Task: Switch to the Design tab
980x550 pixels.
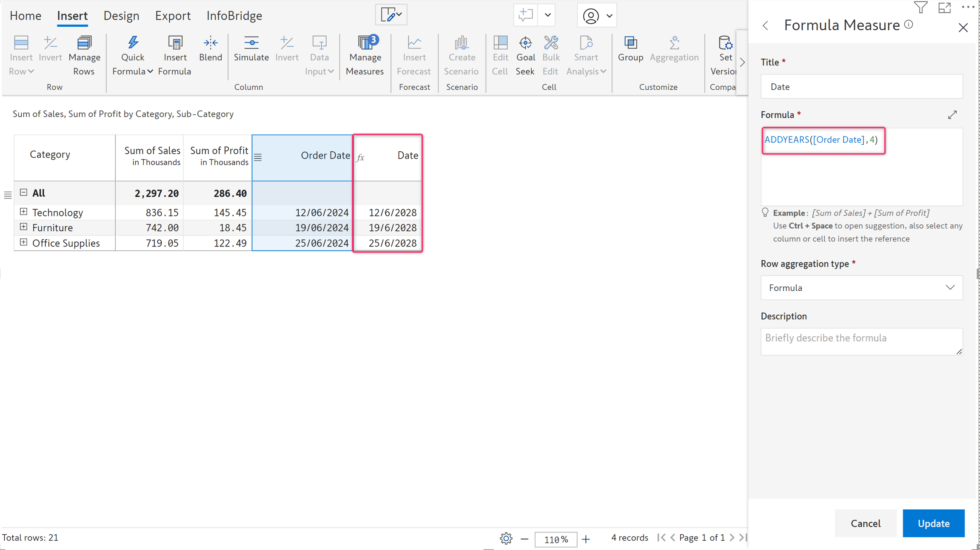Action: pos(121,16)
